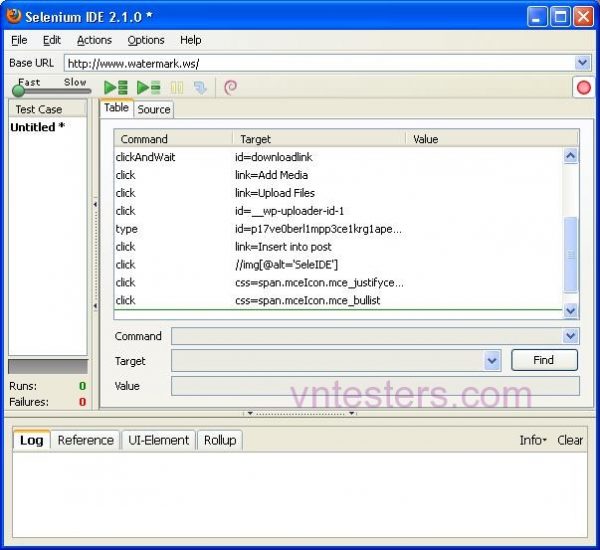The width and height of the screenshot is (600, 550).
Task: Select the row id=__wp-uploader-id-1
Action: point(339,211)
